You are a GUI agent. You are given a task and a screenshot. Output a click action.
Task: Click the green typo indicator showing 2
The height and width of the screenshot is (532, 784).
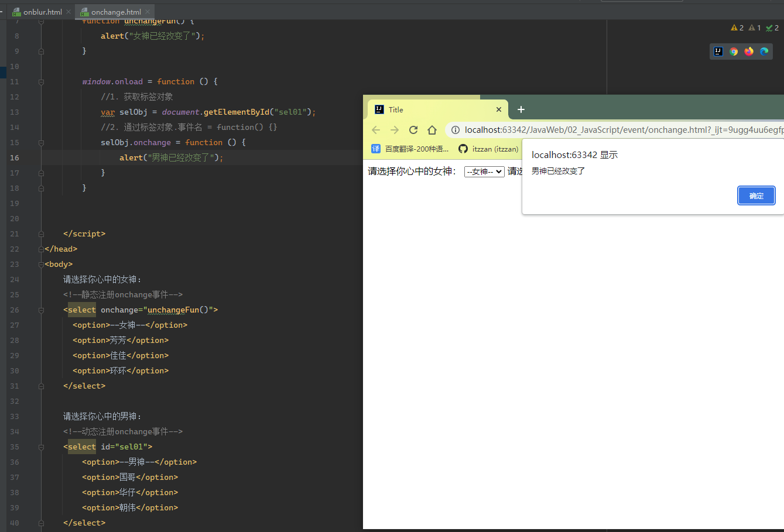tap(772, 28)
